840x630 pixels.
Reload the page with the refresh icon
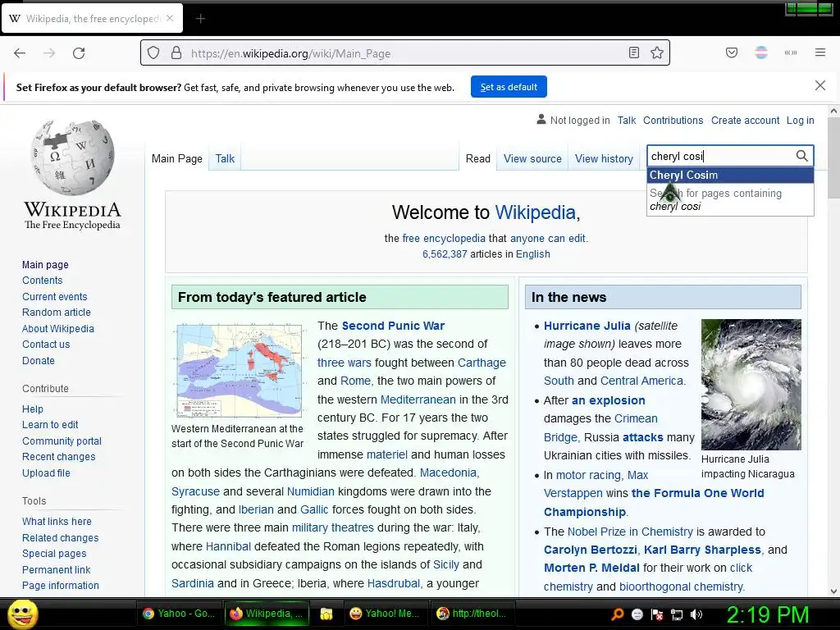79,53
